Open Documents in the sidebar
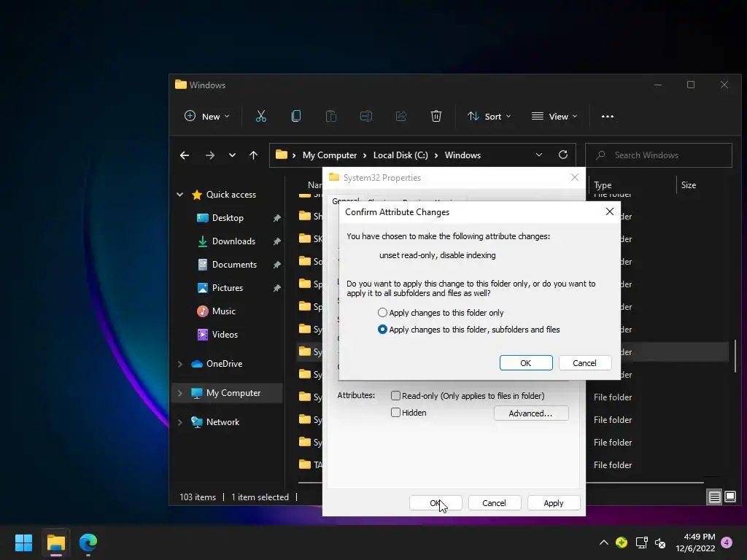 [234, 264]
